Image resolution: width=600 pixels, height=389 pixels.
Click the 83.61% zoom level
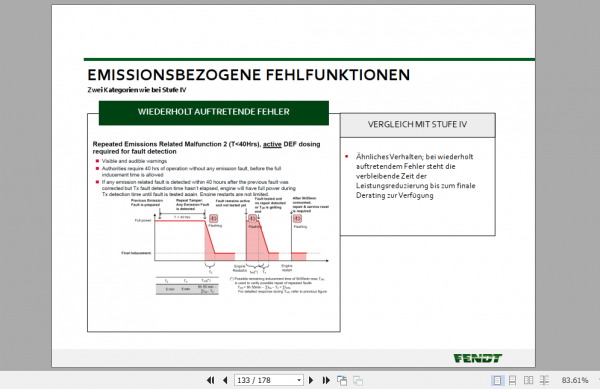[575, 380]
